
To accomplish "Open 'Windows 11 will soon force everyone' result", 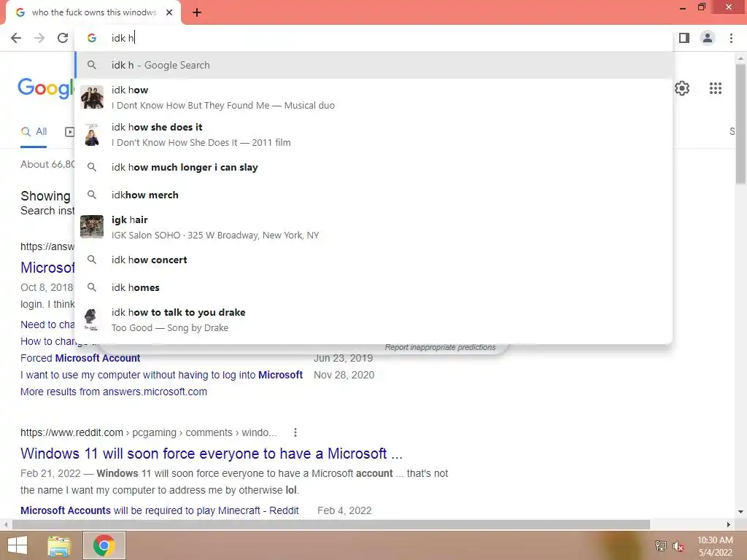I will pos(212,454).
